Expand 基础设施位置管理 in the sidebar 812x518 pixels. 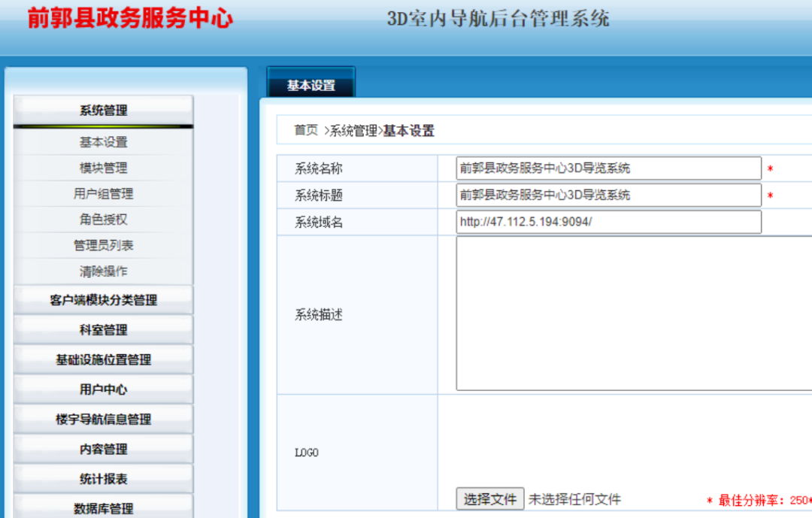pyautogui.click(x=103, y=359)
